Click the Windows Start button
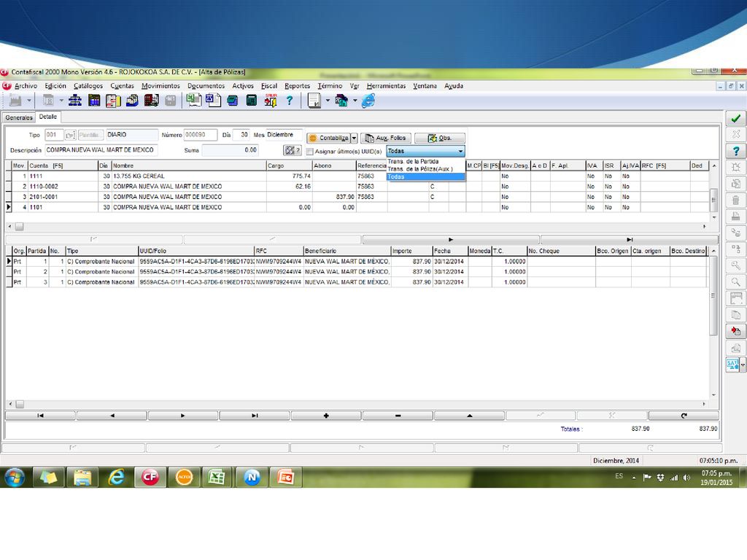 point(15,477)
